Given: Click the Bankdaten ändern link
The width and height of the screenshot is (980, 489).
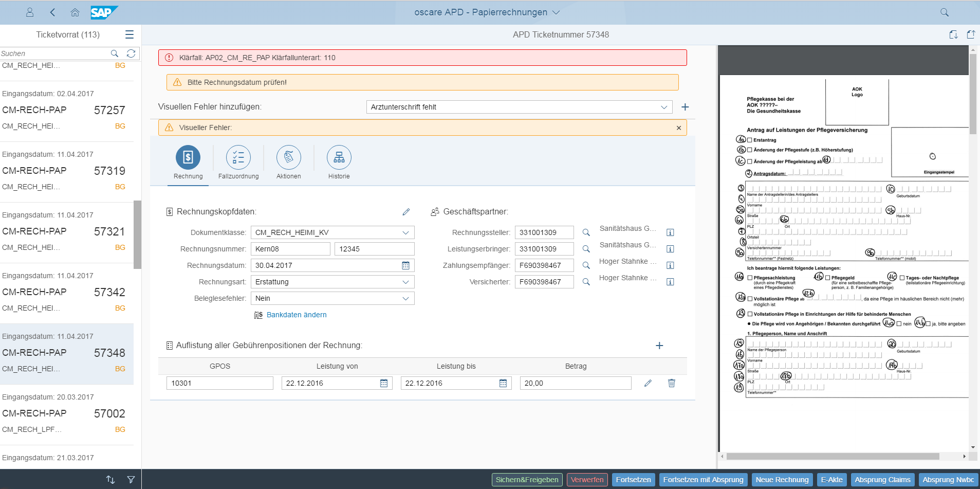Looking at the screenshot, I should pyautogui.click(x=297, y=315).
